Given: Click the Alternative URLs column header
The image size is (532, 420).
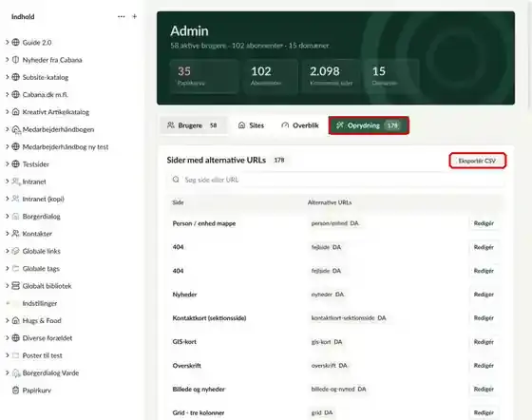Looking at the screenshot, I should coord(330,202).
